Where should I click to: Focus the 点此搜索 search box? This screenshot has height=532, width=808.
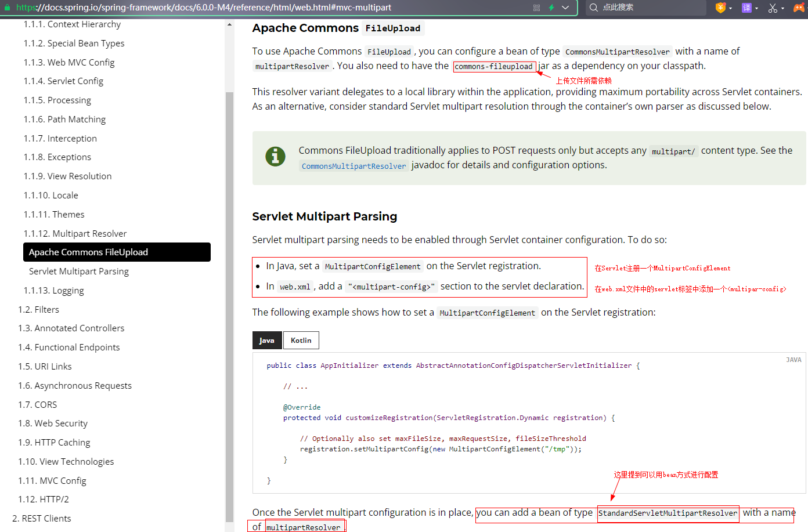click(645, 8)
